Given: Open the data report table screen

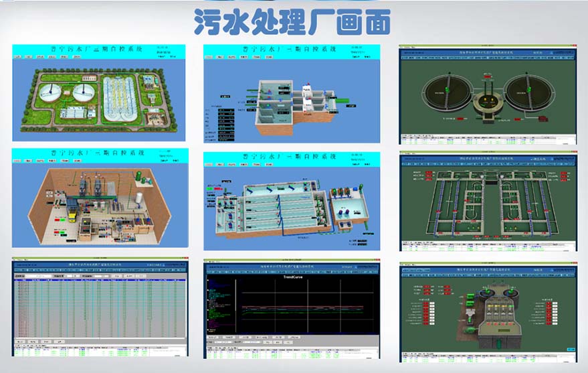Looking at the screenshot, I should point(100,307).
